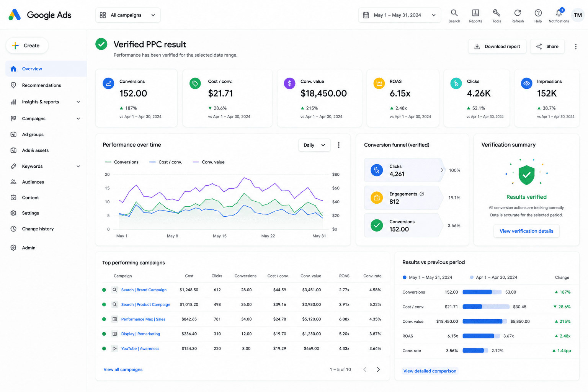
Task: Open the Help icon
Action: (x=538, y=16)
